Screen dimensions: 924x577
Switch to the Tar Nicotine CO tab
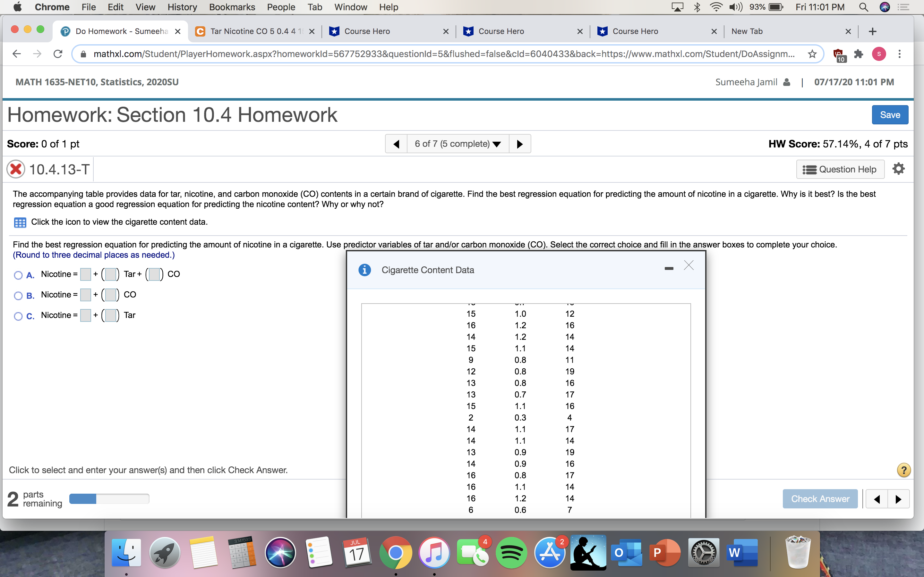252,31
